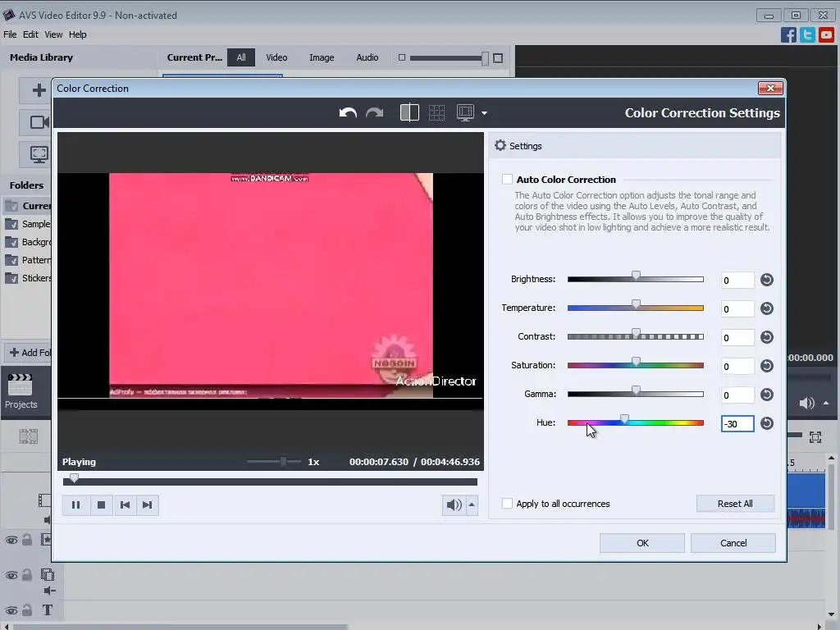Click the Add Folder button
This screenshot has width=840, height=630.
(29, 353)
